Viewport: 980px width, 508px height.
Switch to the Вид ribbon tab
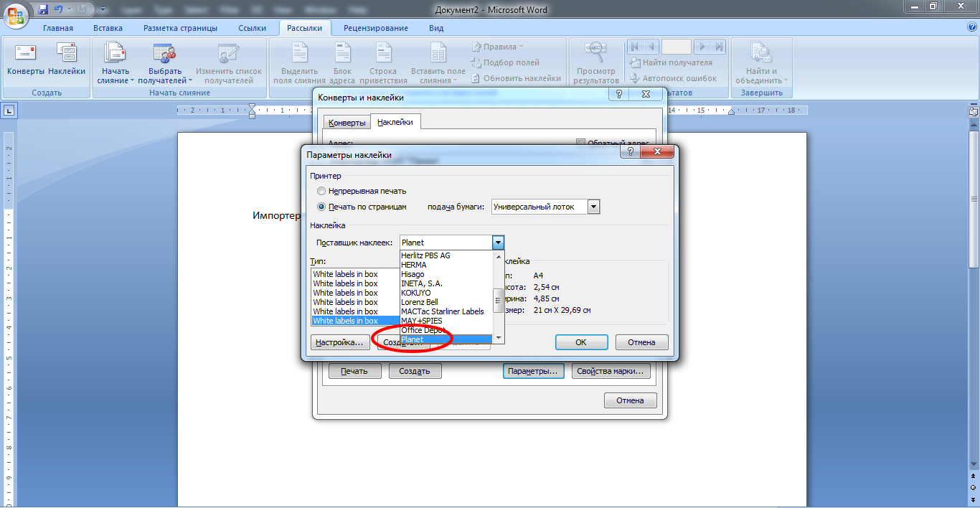pos(436,28)
